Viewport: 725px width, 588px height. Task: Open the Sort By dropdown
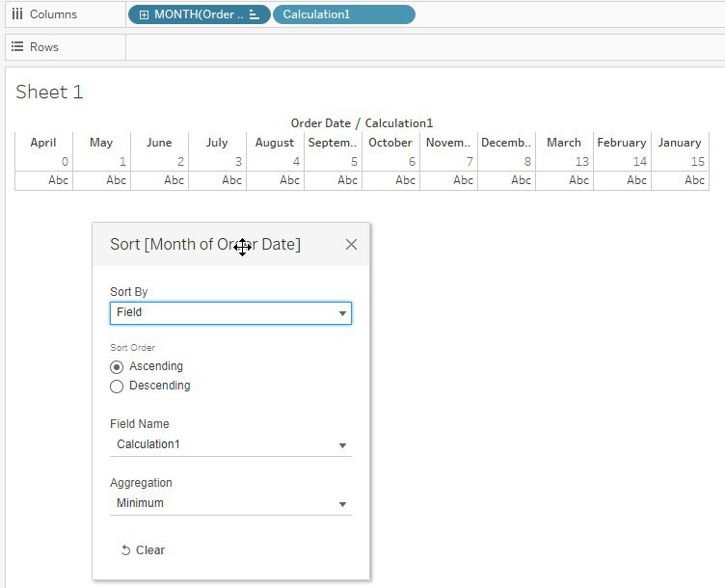pyautogui.click(x=230, y=313)
